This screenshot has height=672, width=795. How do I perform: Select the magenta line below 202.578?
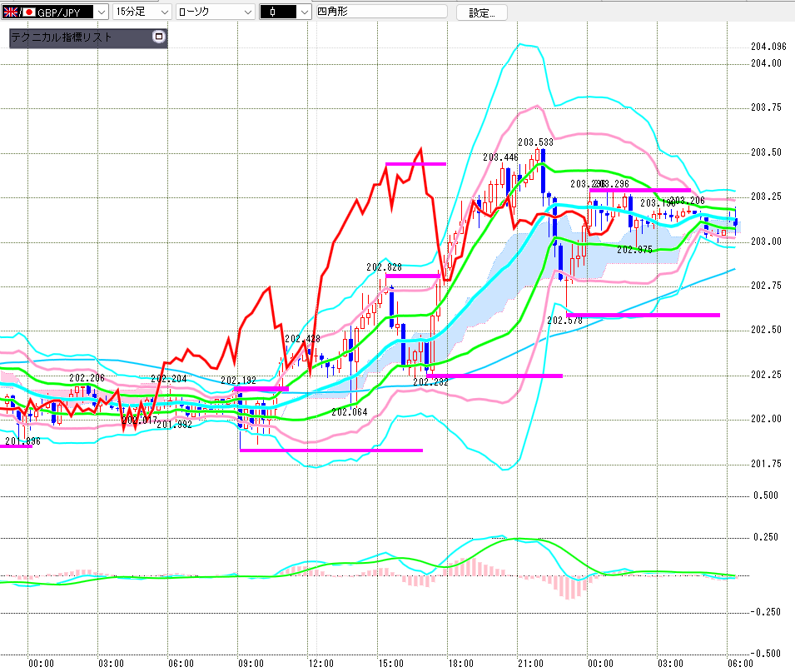(x=643, y=315)
